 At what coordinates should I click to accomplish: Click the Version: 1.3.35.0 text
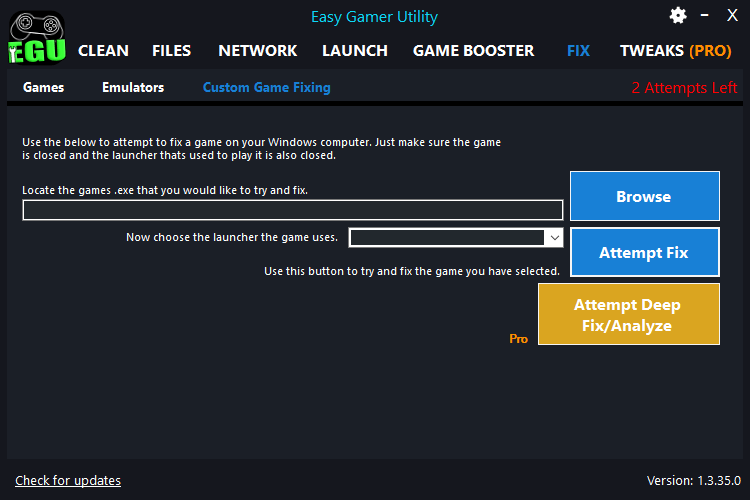694,480
